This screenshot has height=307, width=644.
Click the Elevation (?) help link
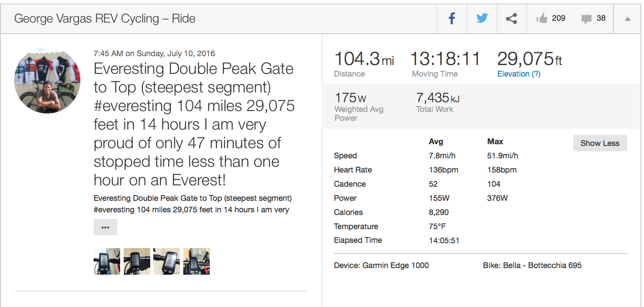(x=519, y=74)
